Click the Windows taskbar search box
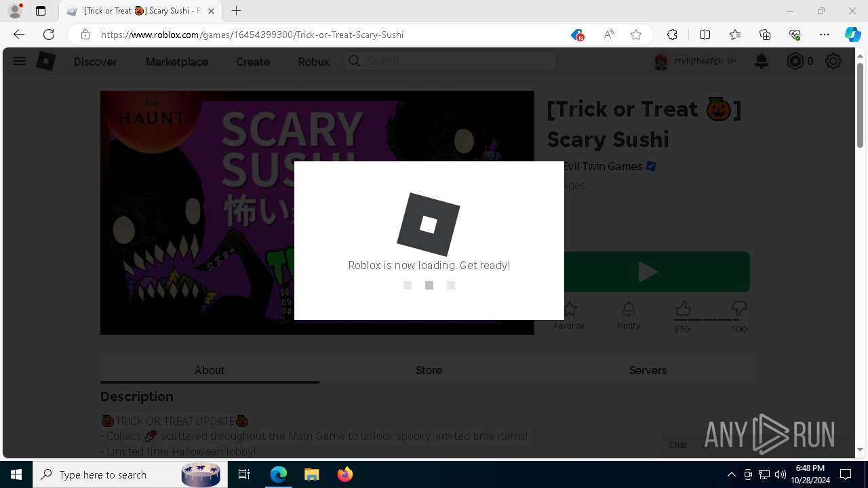 (x=129, y=474)
